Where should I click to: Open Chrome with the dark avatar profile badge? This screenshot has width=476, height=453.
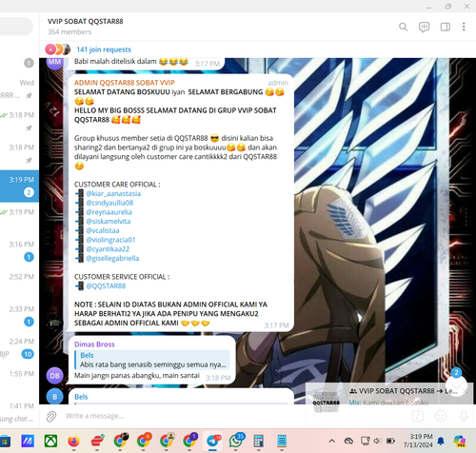click(x=121, y=441)
